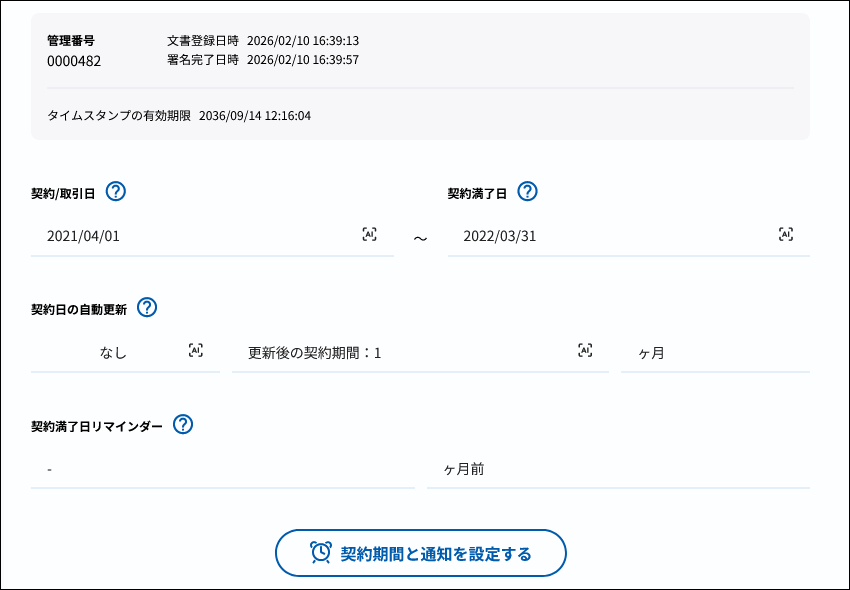Open the auto-renewal なし dropdown

point(113,352)
